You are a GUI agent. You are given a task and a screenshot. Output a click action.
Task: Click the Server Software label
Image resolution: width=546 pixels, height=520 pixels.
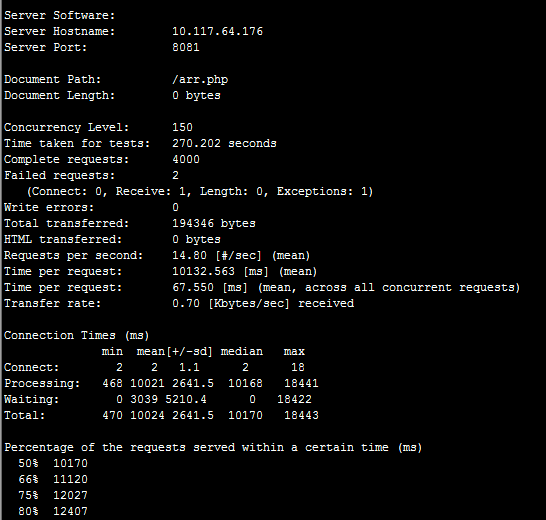coord(60,15)
